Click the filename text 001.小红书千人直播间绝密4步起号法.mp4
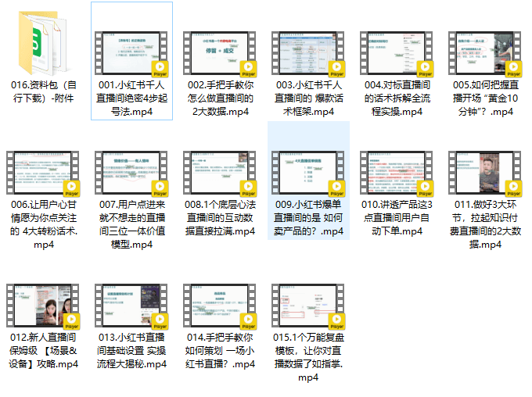Viewport: 532px width, 397px height. click(131, 98)
